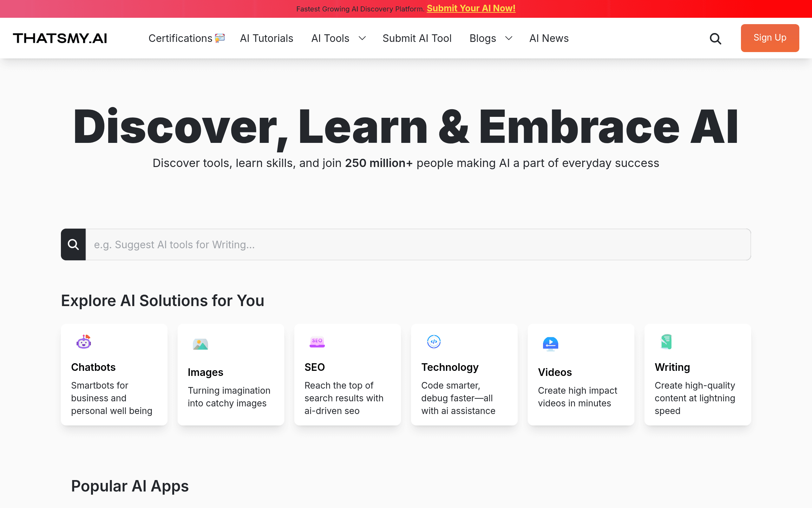Screen dimensions: 812x508
Task: Click the Technology code icon
Action: pyautogui.click(x=434, y=342)
